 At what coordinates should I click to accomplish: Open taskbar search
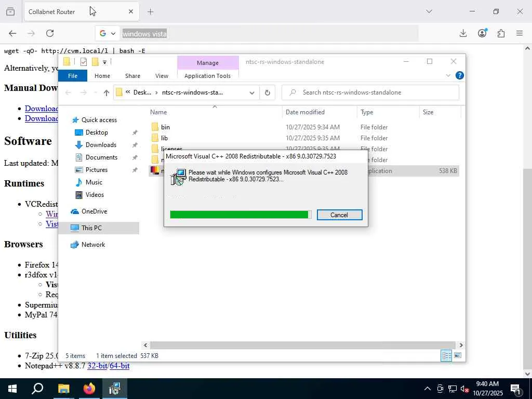point(37,389)
